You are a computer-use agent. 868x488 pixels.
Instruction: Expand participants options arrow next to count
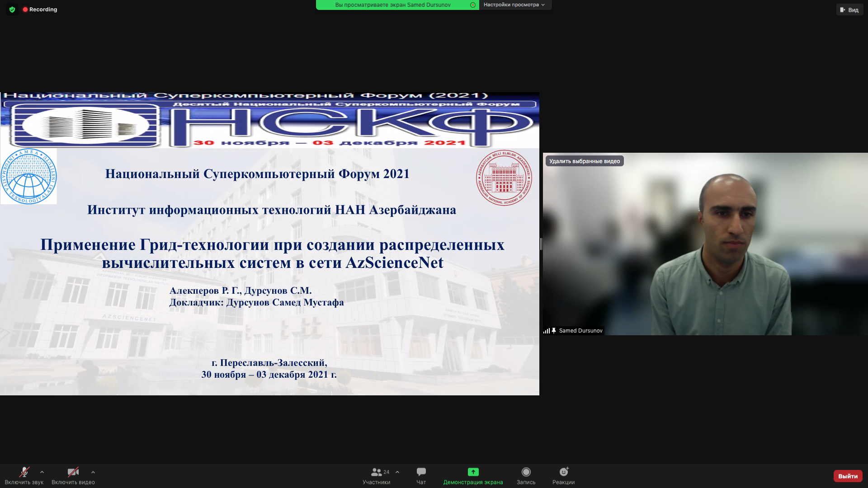coord(397,472)
